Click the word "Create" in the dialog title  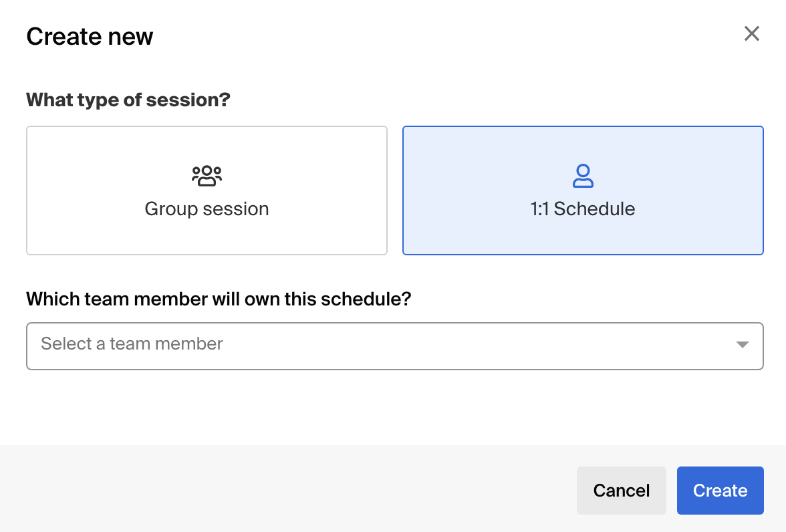(x=57, y=36)
